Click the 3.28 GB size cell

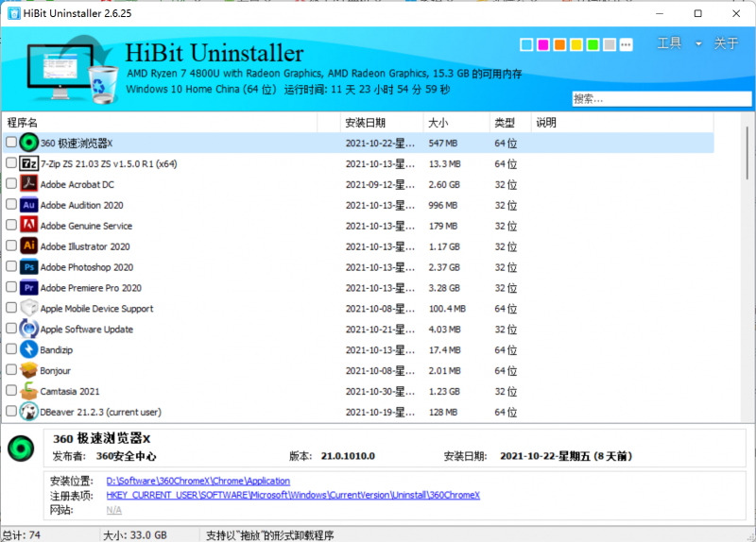(x=444, y=288)
